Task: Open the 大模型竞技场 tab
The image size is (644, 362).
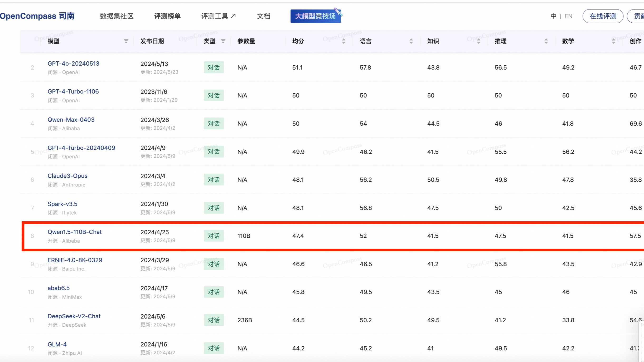Action: pyautogui.click(x=316, y=16)
